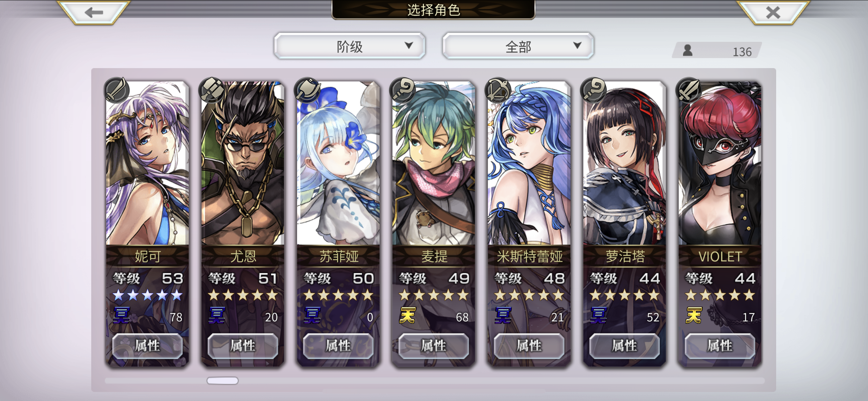The width and height of the screenshot is (868, 401).
Task: Open 属性 for 麦提
Action: pos(434,345)
